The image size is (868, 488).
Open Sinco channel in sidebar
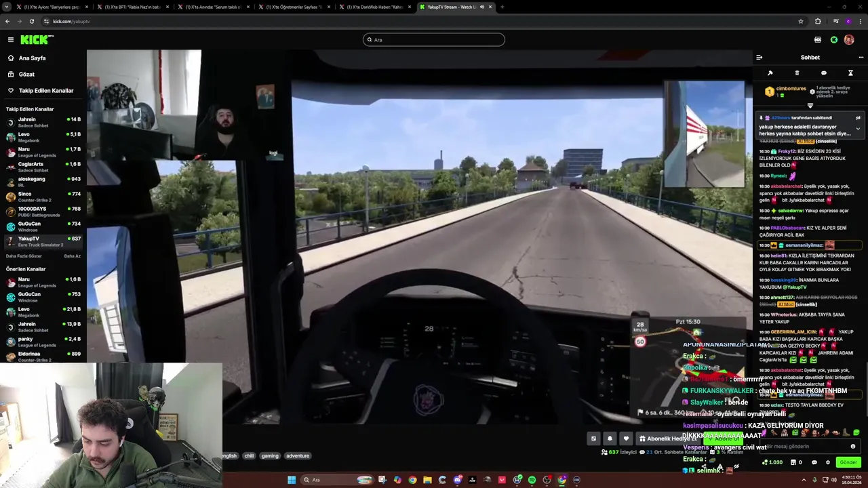pyautogui.click(x=43, y=197)
